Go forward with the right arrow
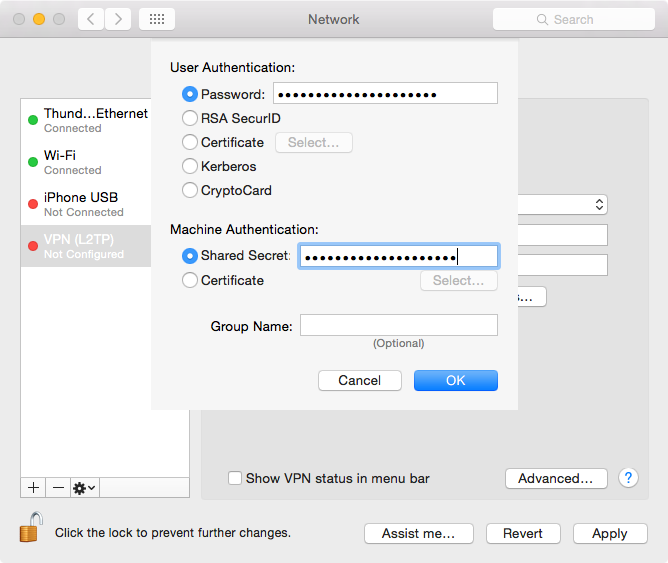 pos(119,19)
